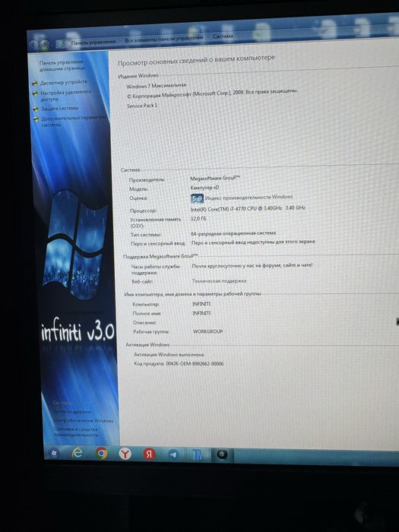The height and width of the screenshot is (532, 399).
Task: Select the Система breadcrumb segment
Action: click(223, 36)
